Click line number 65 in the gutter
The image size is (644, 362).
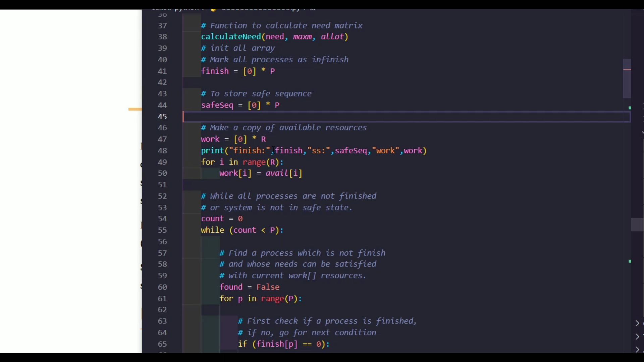click(162, 344)
